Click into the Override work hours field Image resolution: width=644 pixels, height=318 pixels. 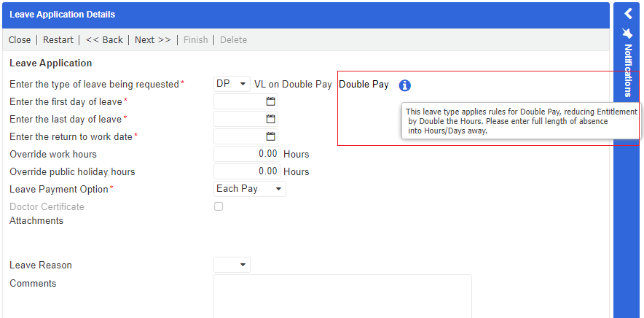click(x=246, y=154)
